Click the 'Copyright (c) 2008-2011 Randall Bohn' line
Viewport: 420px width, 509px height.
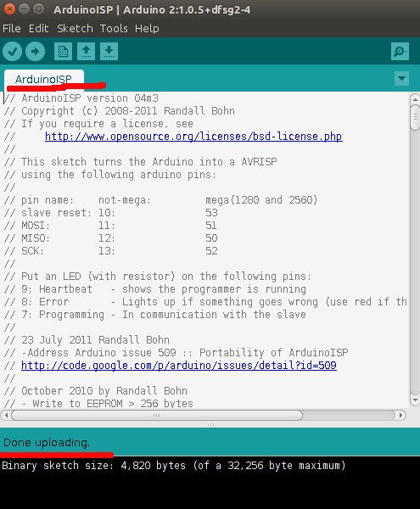click(x=119, y=110)
